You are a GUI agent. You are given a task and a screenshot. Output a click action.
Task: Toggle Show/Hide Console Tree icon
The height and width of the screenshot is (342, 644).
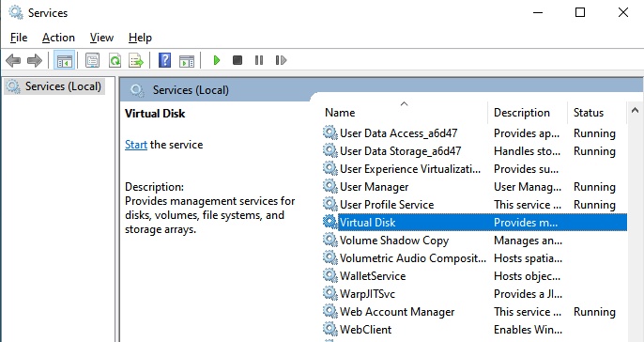tap(65, 61)
